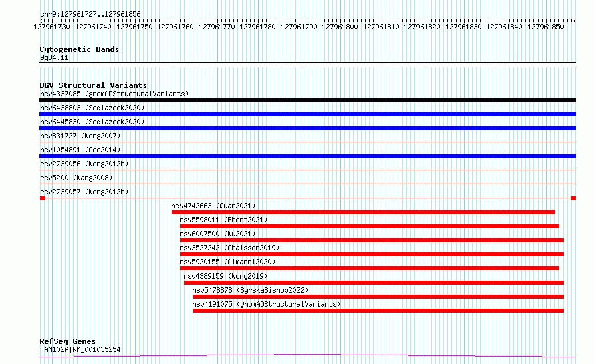This screenshot has width=595, height=364.
Task: Open variant nsv4742663 (Quan2021)
Action: tap(213, 206)
